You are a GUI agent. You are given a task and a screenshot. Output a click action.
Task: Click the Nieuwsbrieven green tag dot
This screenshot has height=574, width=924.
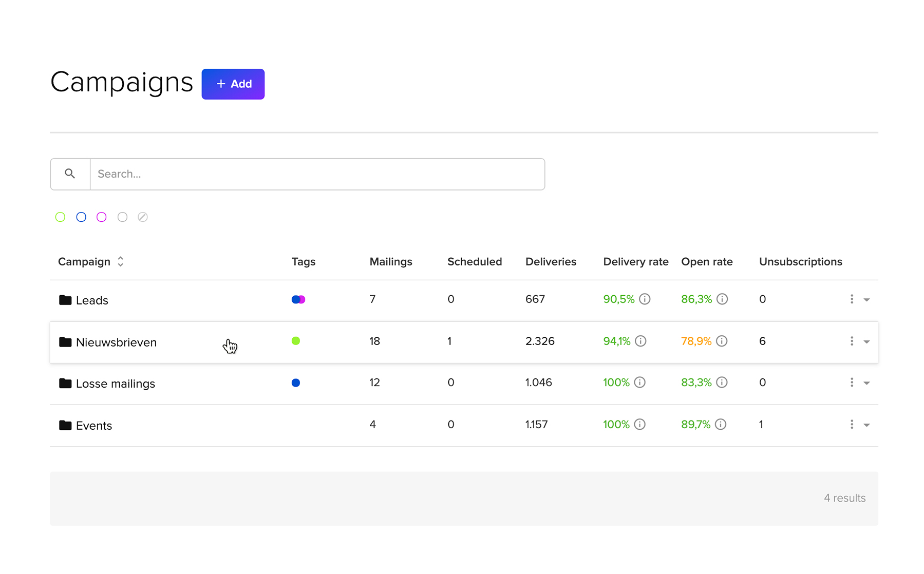pyautogui.click(x=296, y=341)
